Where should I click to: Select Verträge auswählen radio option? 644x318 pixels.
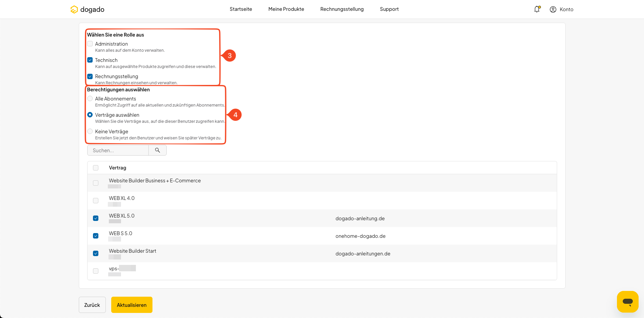(x=90, y=115)
